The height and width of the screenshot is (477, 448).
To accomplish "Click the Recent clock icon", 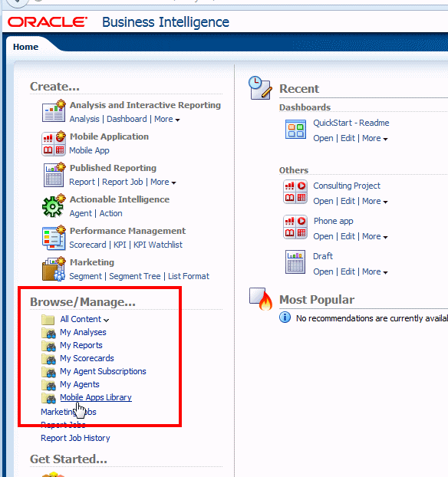I will (260, 88).
